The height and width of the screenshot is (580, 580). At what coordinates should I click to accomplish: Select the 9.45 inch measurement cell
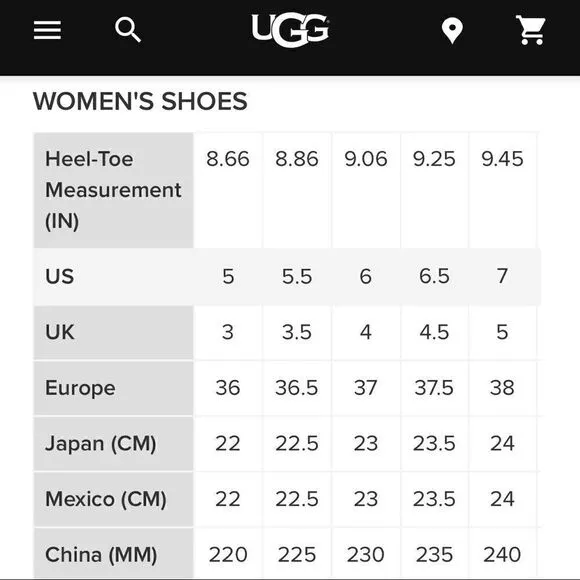coord(502,190)
